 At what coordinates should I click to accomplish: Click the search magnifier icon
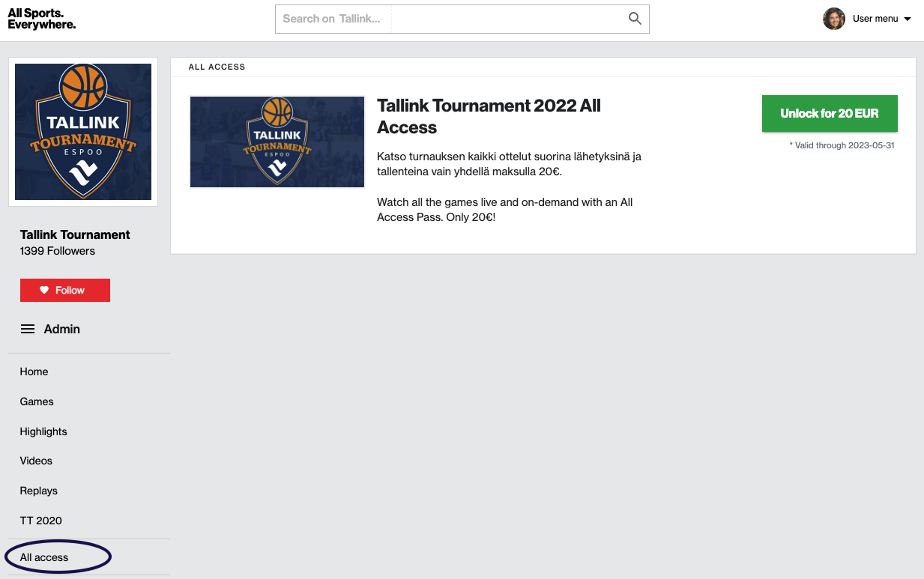coord(635,19)
